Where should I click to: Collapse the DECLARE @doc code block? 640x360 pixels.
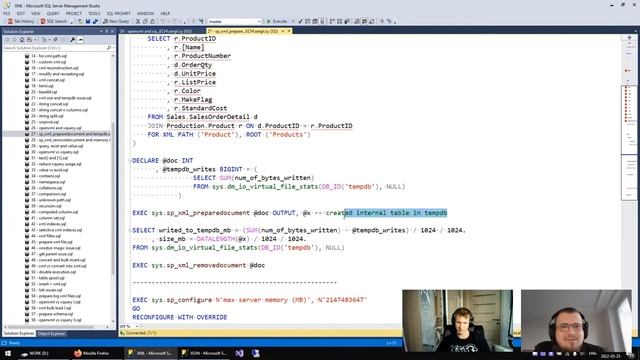[x=130, y=161]
